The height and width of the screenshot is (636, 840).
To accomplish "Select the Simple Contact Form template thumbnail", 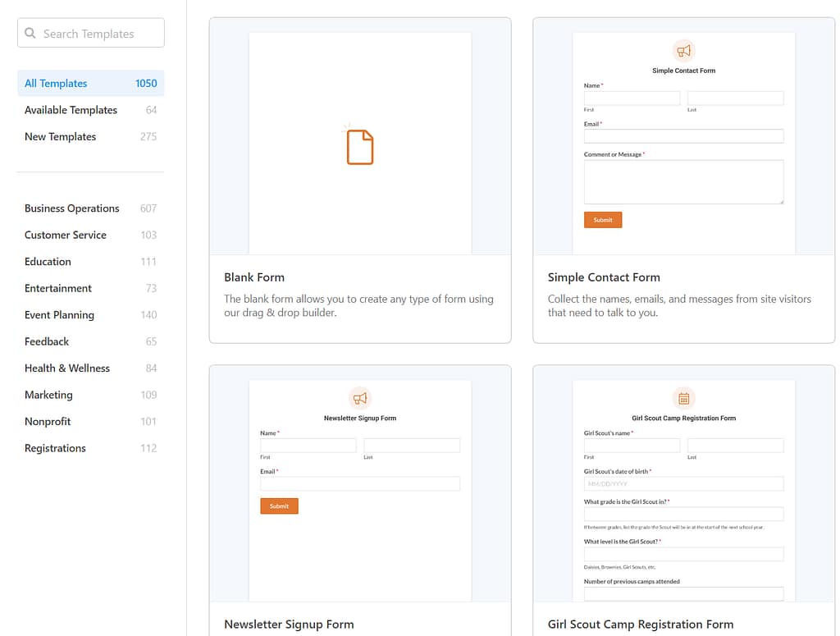I will tap(683, 141).
